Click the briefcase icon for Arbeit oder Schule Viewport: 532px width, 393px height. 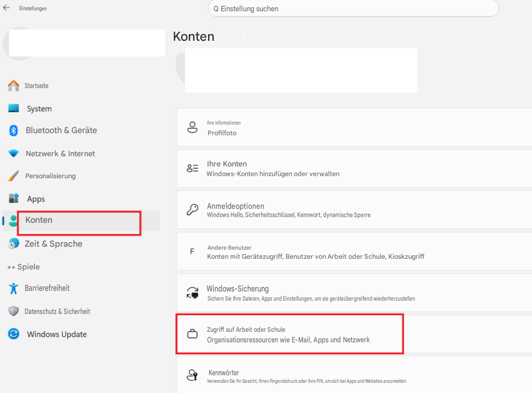193,334
